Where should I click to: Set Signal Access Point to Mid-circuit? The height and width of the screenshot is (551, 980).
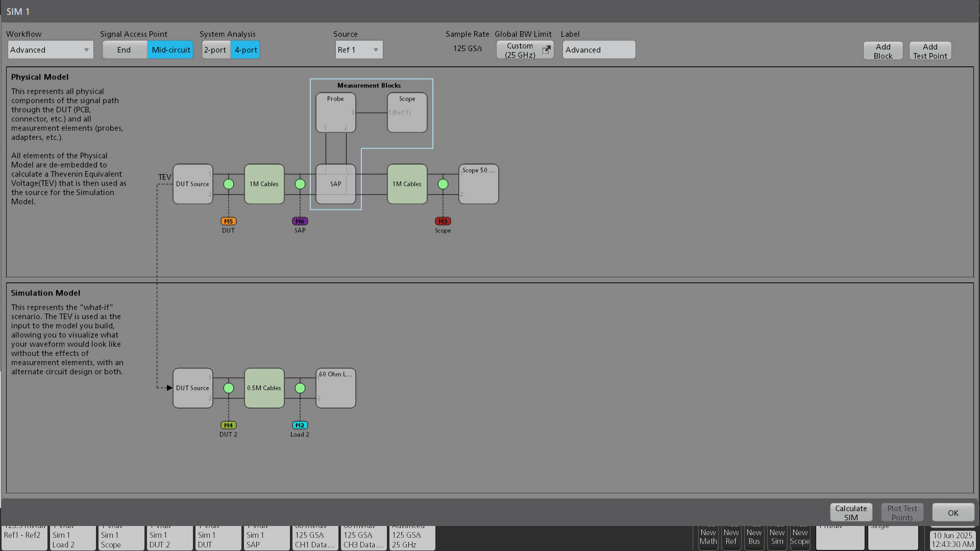(170, 50)
